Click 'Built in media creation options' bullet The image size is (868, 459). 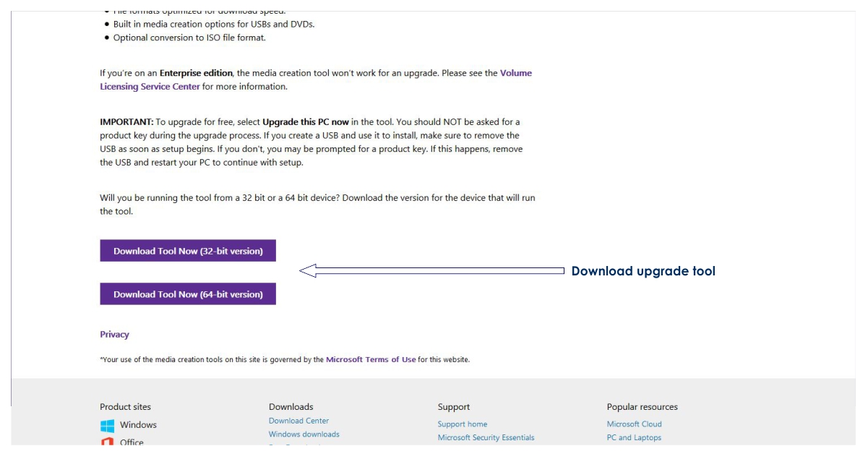click(x=214, y=24)
